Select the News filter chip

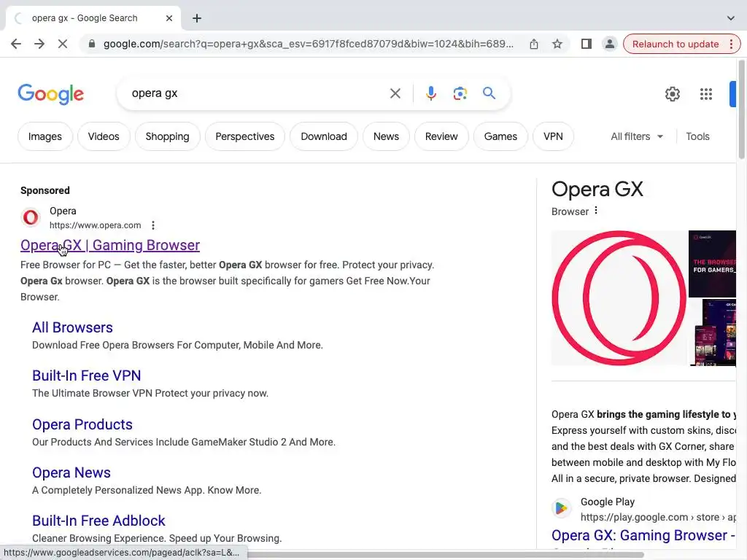386,136
